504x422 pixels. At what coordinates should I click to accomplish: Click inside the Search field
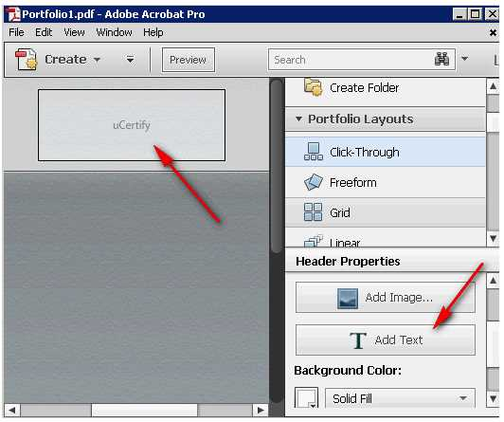pos(352,60)
